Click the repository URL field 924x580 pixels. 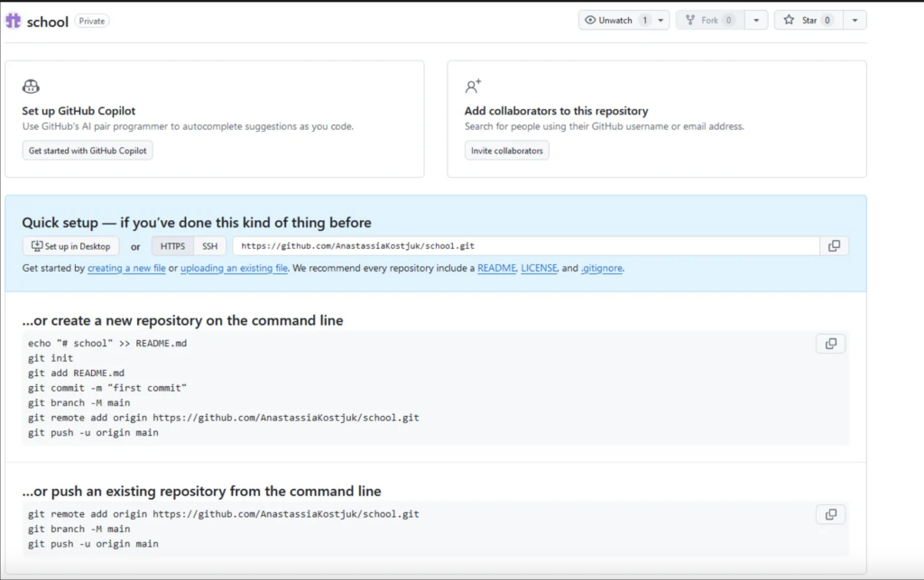[x=526, y=246]
